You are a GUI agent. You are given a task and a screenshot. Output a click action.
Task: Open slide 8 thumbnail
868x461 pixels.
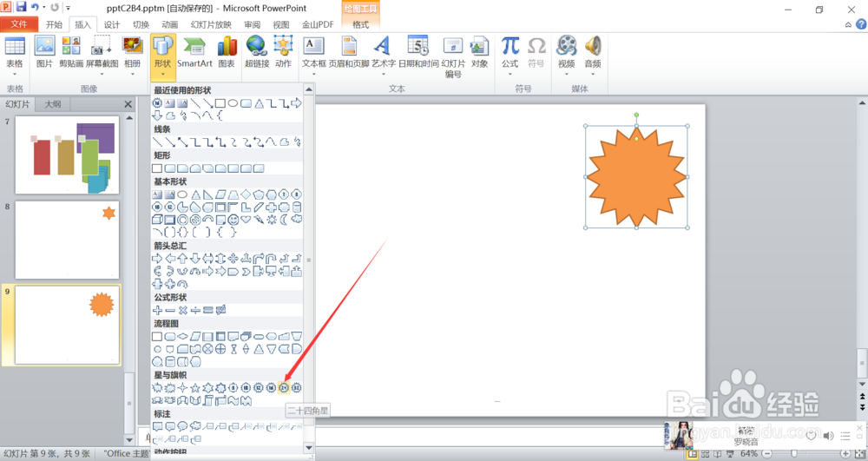tap(67, 240)
